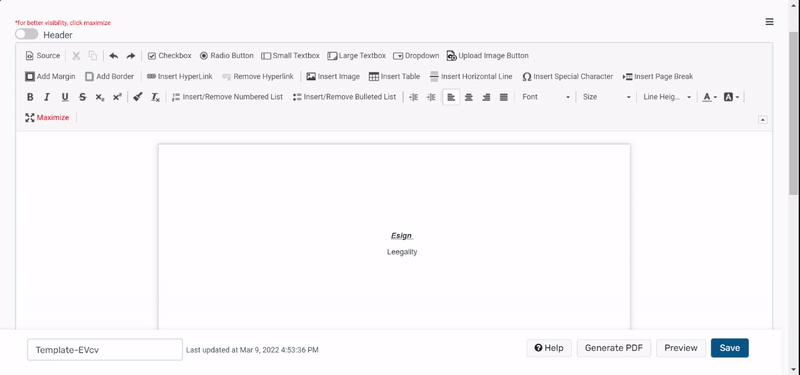Undo the last action
Screen dimensions: 800x375
114,56
